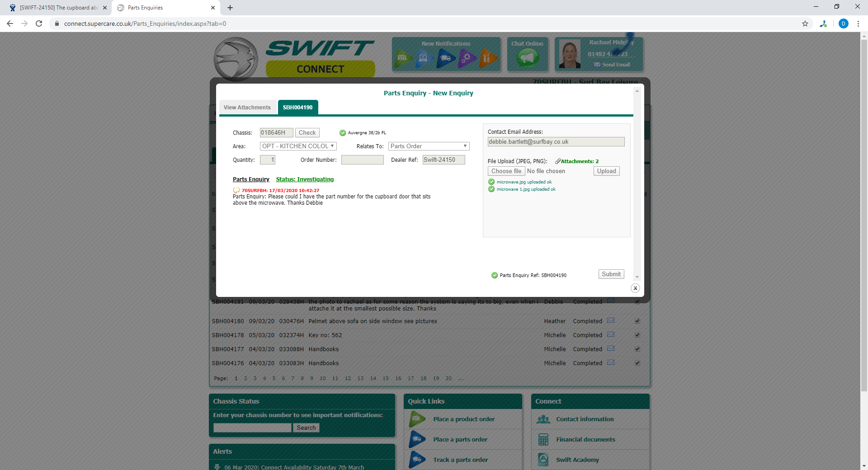Open a new browser tab
The width and height of the screenshot is (868, 470).
[x=230, y=8]
